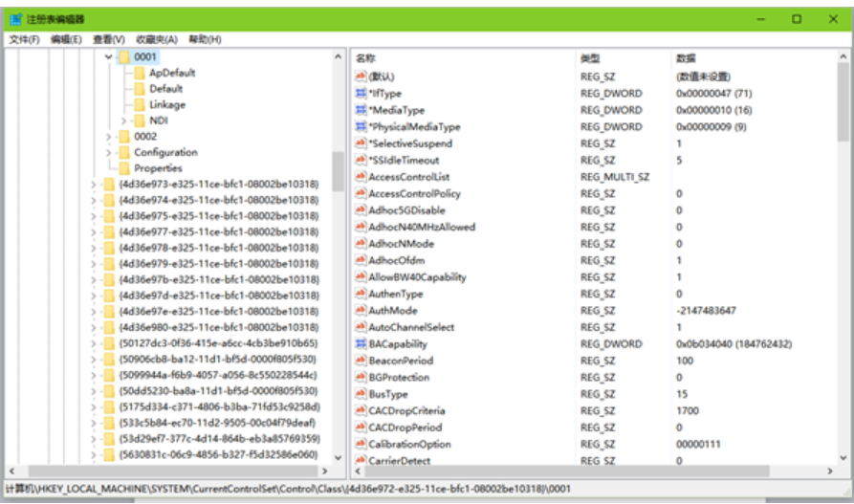Click the values pane horizontal scrollbar right arrow
Viewport: 854px width, 504px height.
[833, 471]
